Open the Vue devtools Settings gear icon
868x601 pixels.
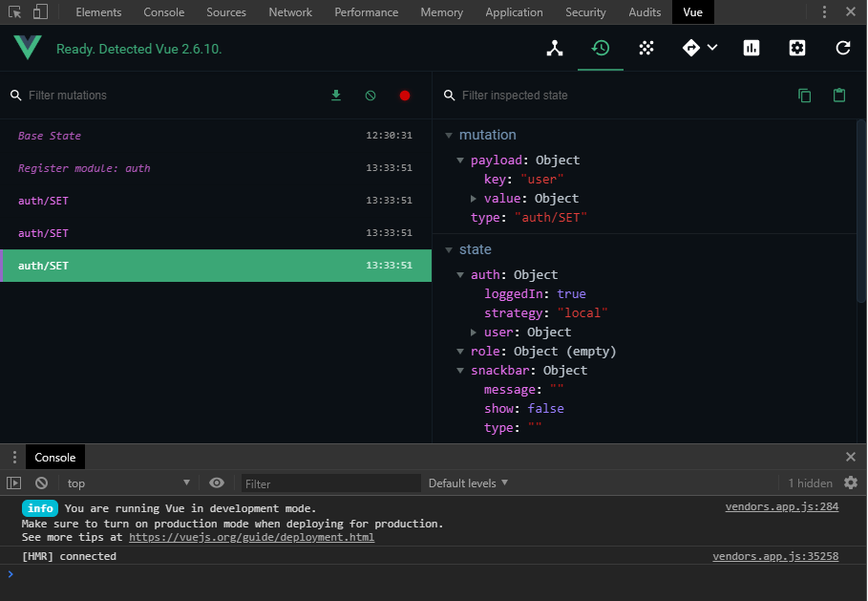pos(797,48)
